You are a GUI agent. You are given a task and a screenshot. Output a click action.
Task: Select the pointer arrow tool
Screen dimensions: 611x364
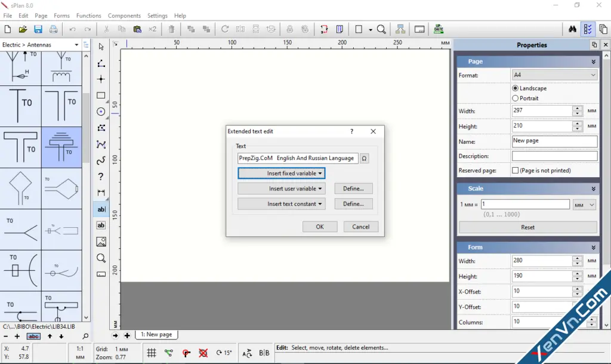pos(101,47)
